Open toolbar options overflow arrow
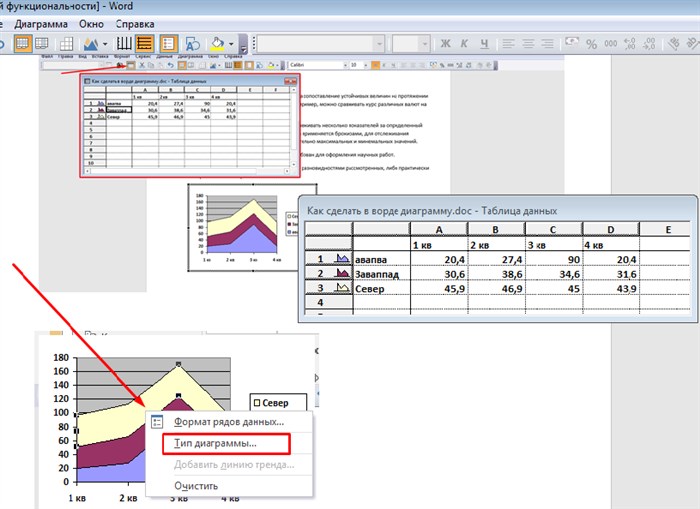This screenshot has height=509, width=700. (243, 45)
